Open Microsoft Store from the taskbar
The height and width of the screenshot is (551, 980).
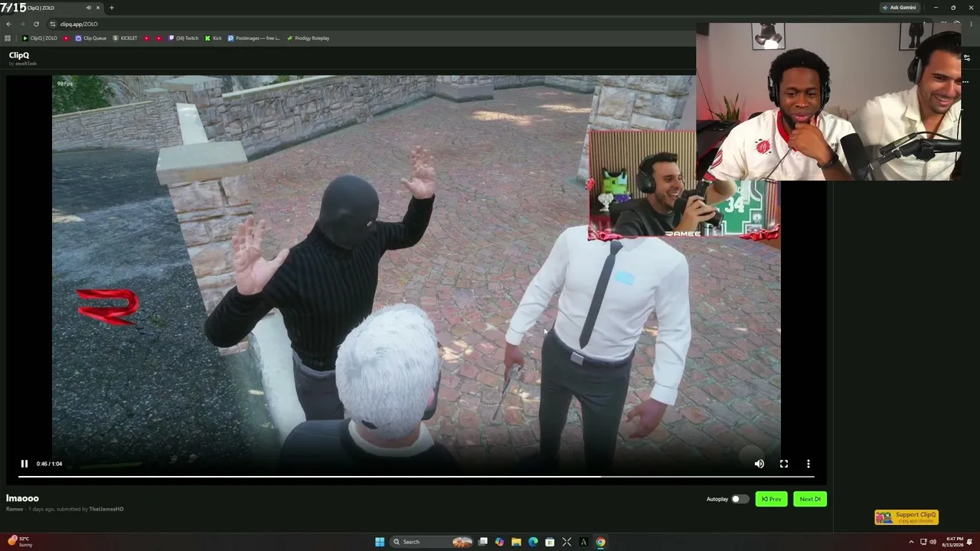(550, 542)
